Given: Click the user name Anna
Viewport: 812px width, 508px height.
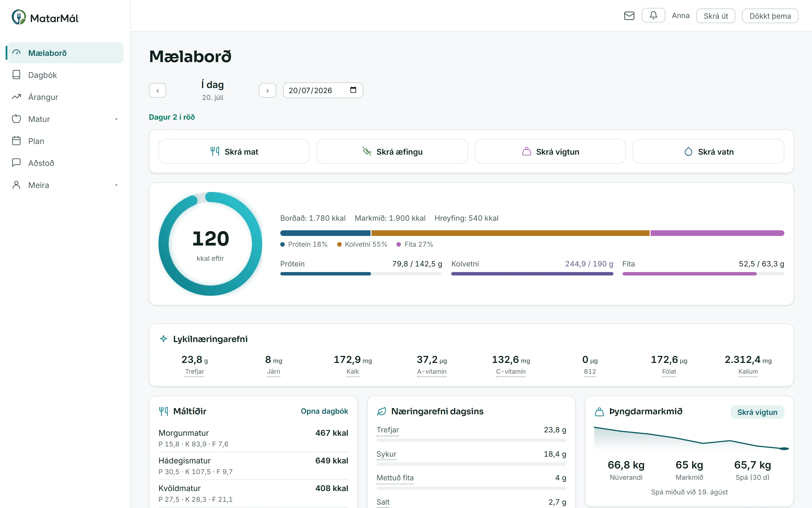Looking at the screenshot, I should (x=680, y=16).
